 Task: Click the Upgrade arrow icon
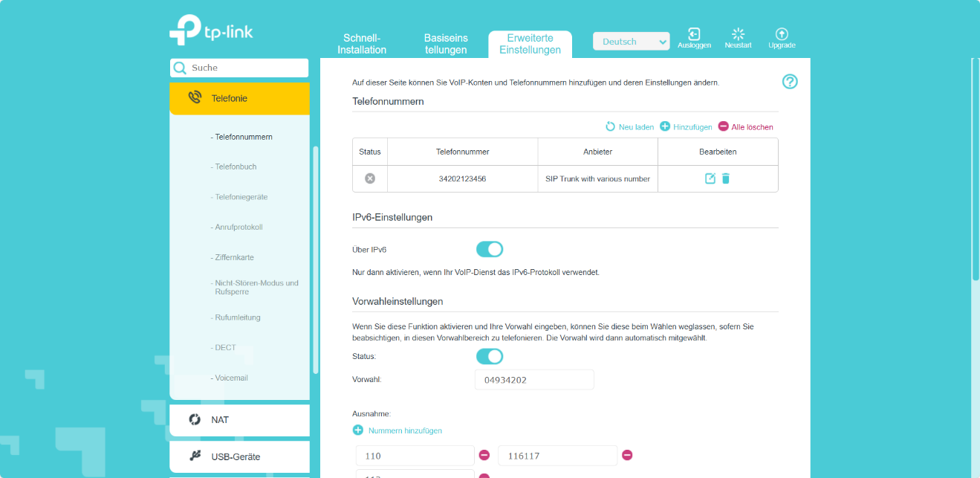(x=782, y=34)
